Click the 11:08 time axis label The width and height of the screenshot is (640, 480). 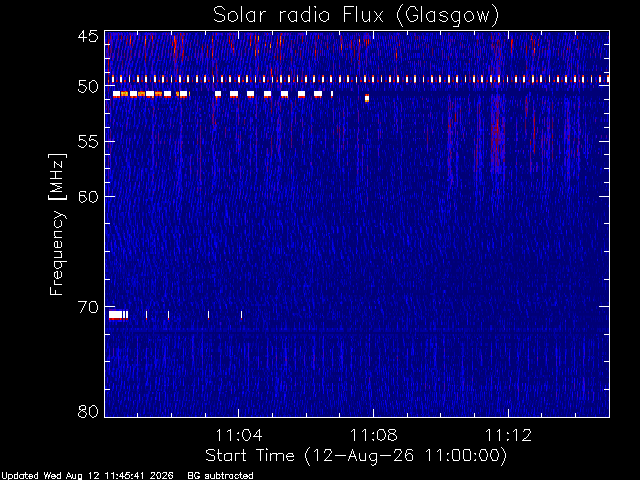coord(373,435)
